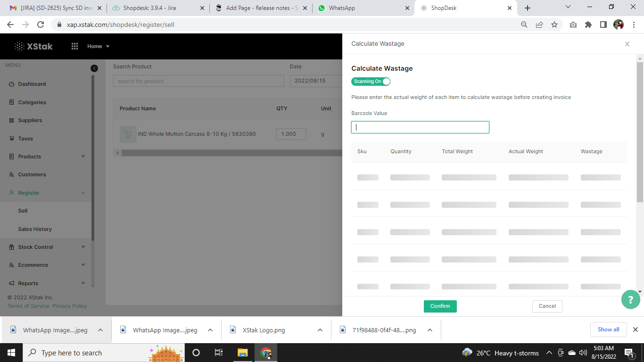The height and width of the screenshot is (362, 644).
Task: Bookmark this page with the star icon
Action: pos(554,25)
